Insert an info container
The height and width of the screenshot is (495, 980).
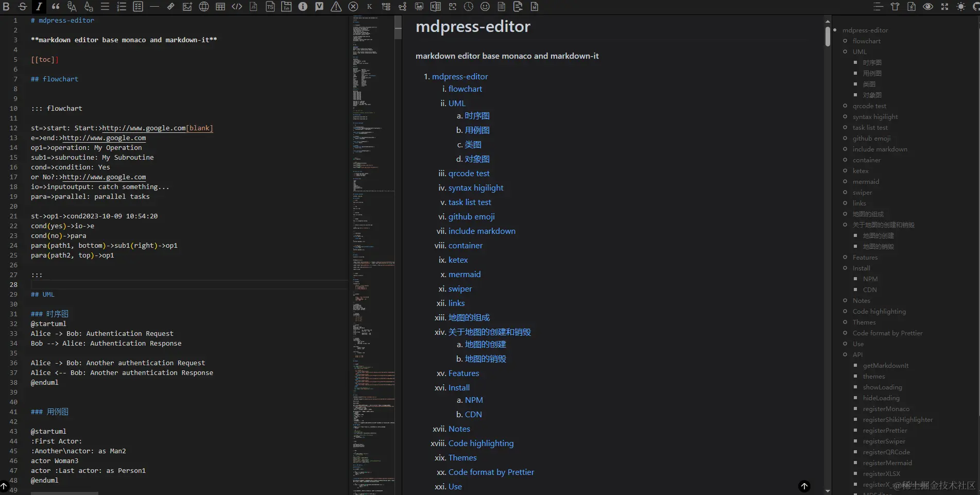pyautogui.click(x=303, y=7)
